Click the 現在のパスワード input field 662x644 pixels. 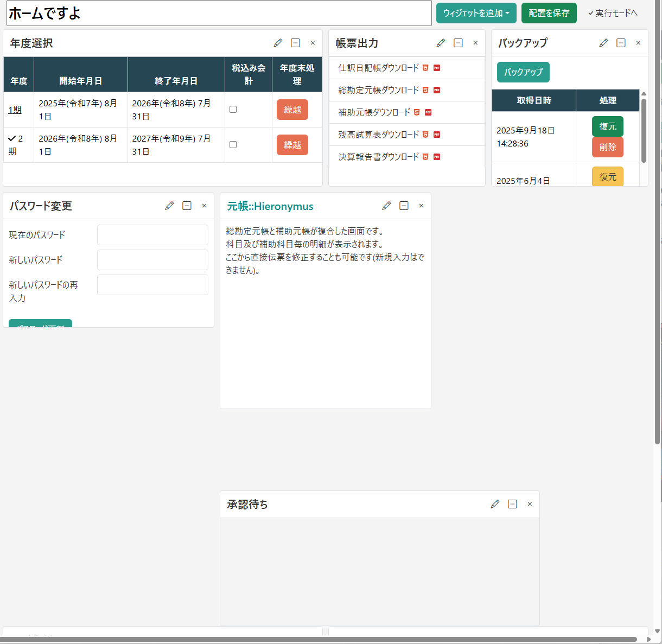pyautogui.click(x=152, y=235)
